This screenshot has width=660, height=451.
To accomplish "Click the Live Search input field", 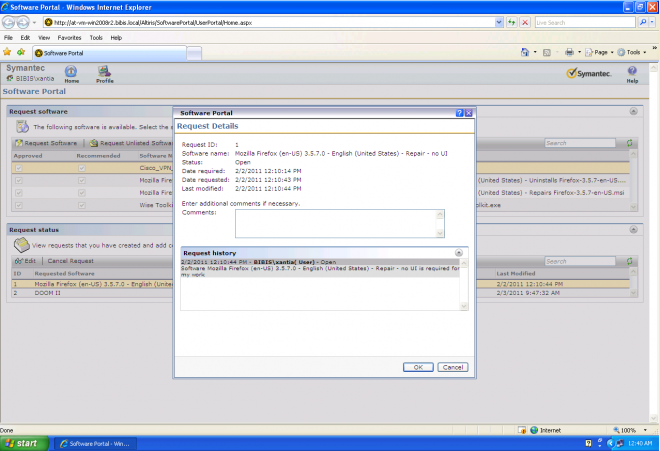I will [585, 22].
